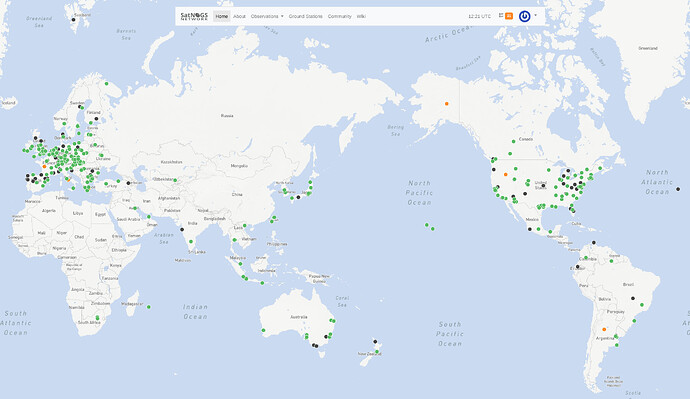Viewport: 690px width, 399px height.
Task: Select the black marker in Venezuela
Action: (594, 242)
